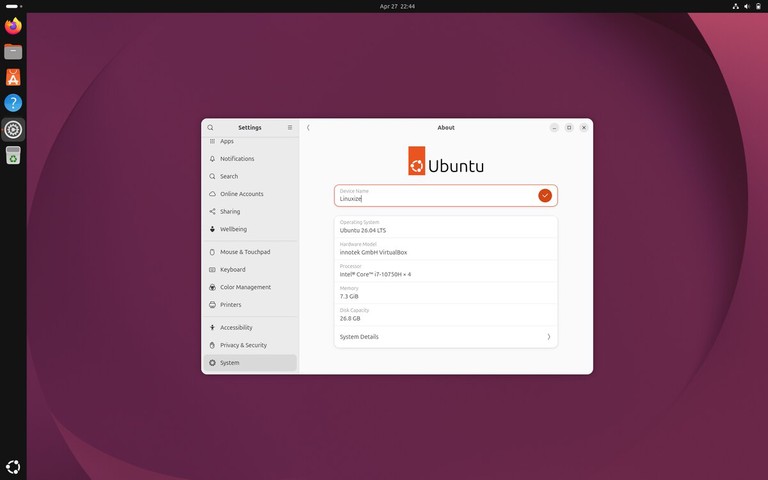This screenshot has height=480, width=768.
Task: Click the Online Accounts cloud icon
Action: [212, 194]
